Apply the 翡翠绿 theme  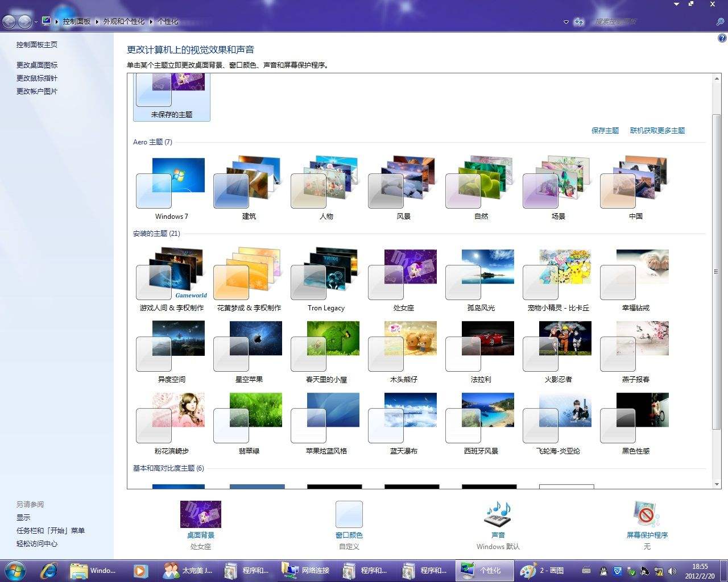249,423
